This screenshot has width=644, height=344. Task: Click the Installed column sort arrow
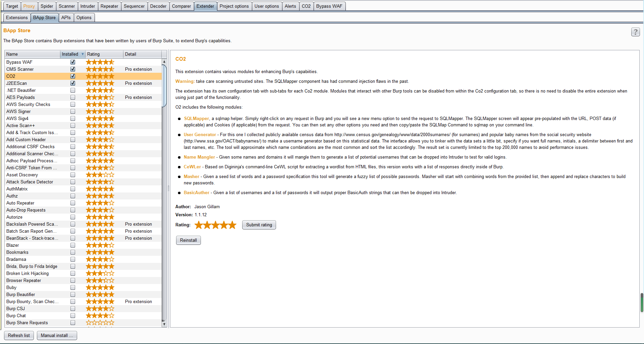(83, 54)
